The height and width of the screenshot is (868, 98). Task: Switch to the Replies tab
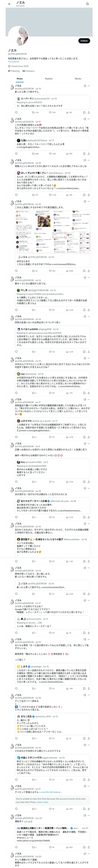pos(49,79)
